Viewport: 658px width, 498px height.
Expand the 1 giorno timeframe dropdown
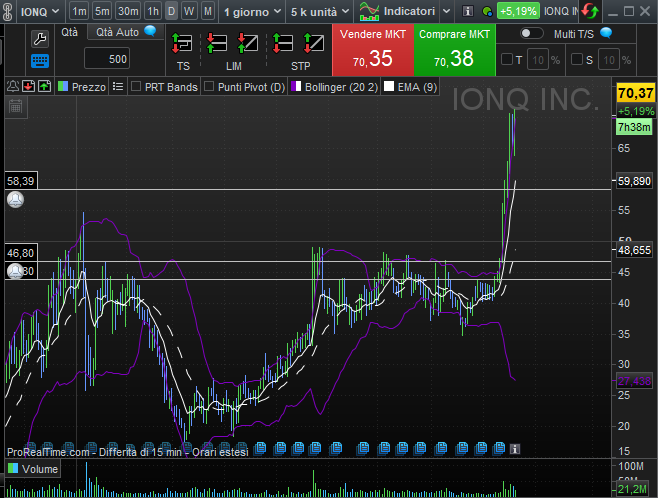pos(251,11)
